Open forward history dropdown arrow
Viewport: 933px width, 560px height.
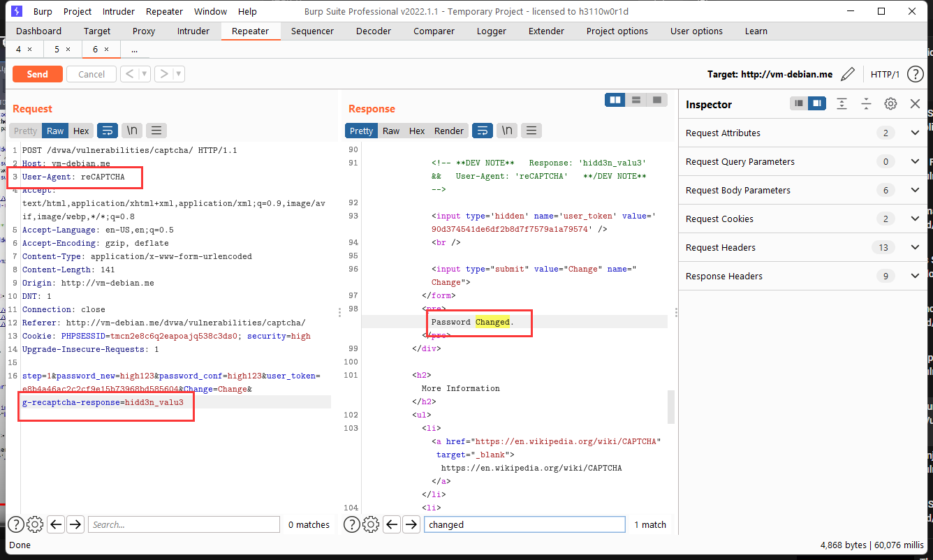[x=179, y=74]
